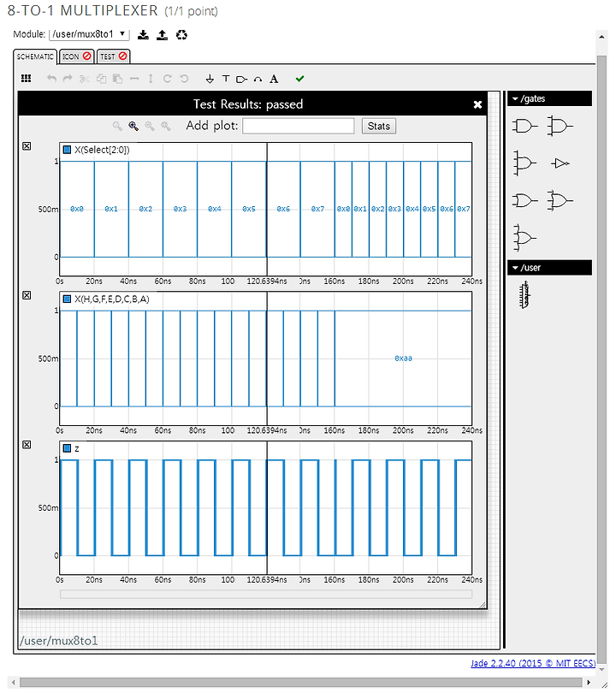Image resolution: width=616 pixels, height=693 pixels.
Task: Click the z legend color box
Action: [x=68, y=448]
